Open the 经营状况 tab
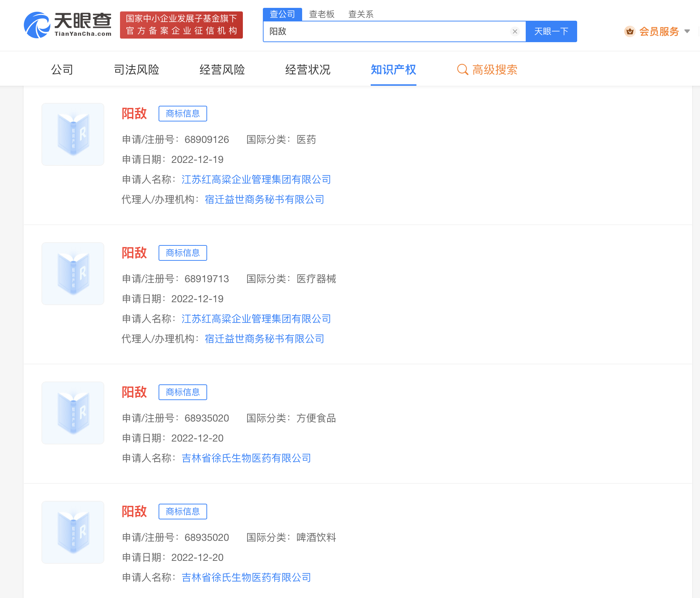The height and width of the screenshot is (598, 700). pos(308,69)
